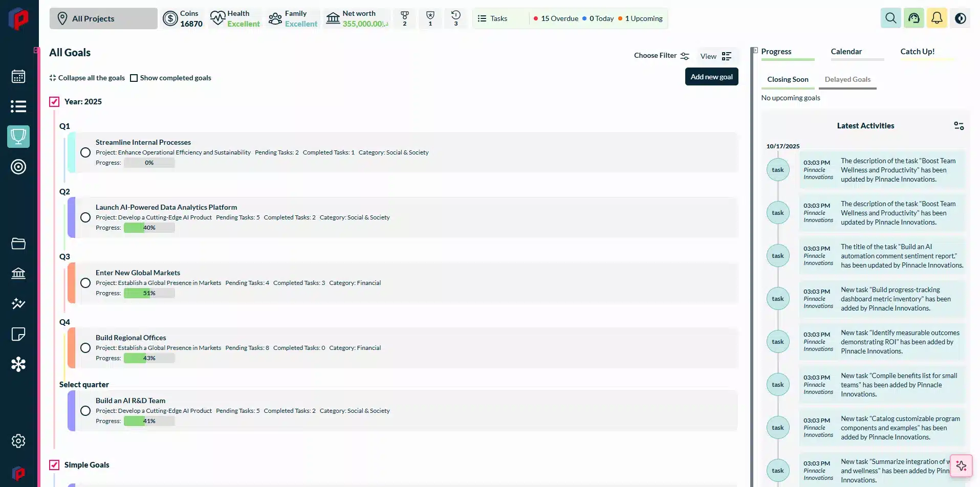Open the notifications bell icon

coord(937,18)
